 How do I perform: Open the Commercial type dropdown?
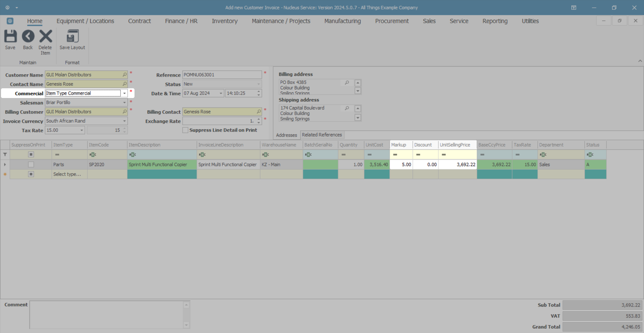pos(124,93)
